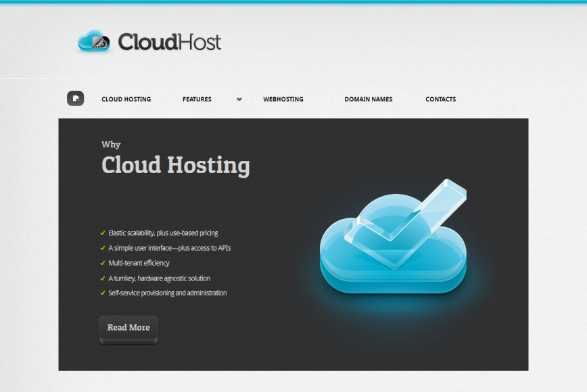Click the checkmark beside A simple user interface

pos(101,247)
